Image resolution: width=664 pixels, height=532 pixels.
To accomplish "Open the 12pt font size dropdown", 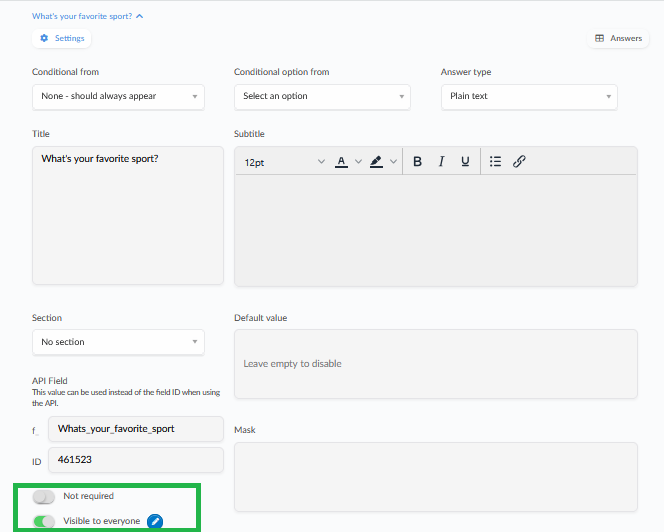I will (284, 162).
